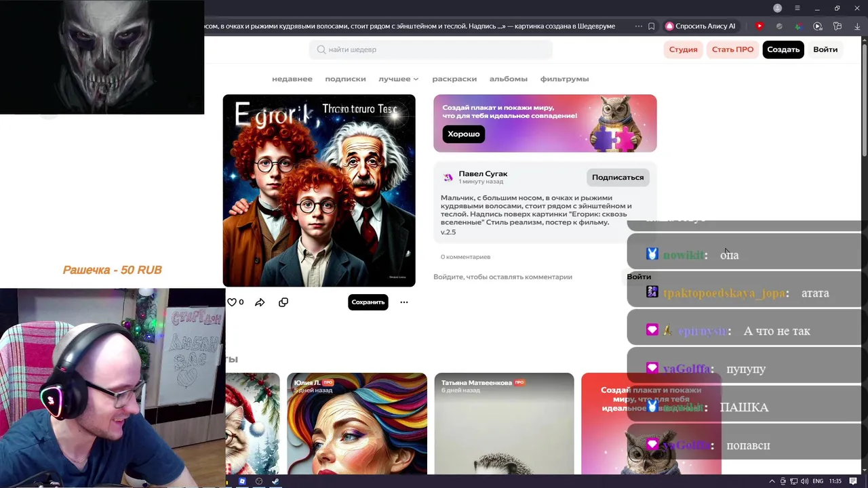Screen dimensions: 868x488
Task: Switch to the подписки tab
Action: point(345,79)
